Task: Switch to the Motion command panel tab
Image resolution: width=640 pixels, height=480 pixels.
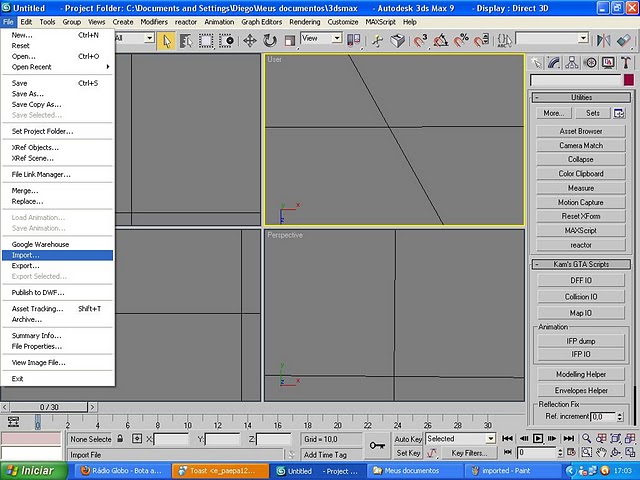Action: point(590,63)
